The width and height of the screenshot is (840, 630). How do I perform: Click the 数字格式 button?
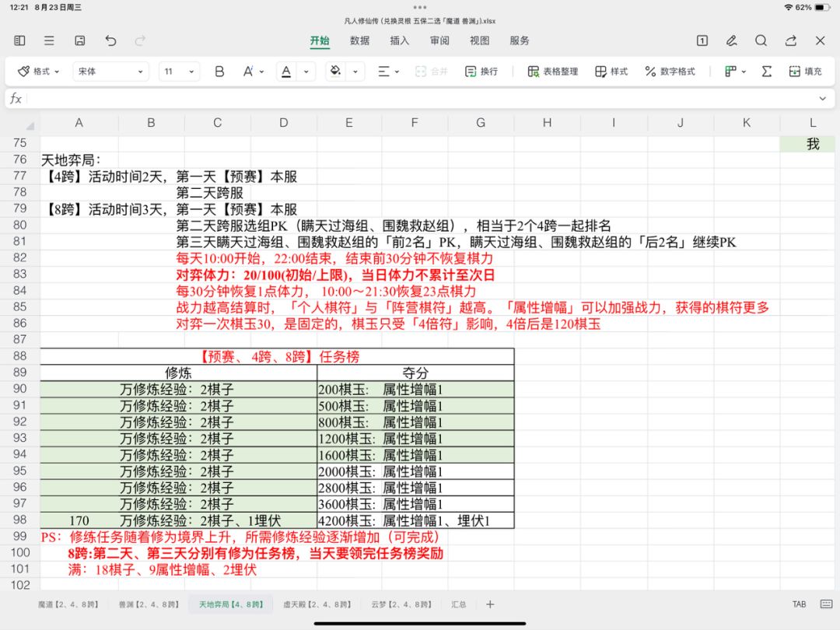[669, 72]
